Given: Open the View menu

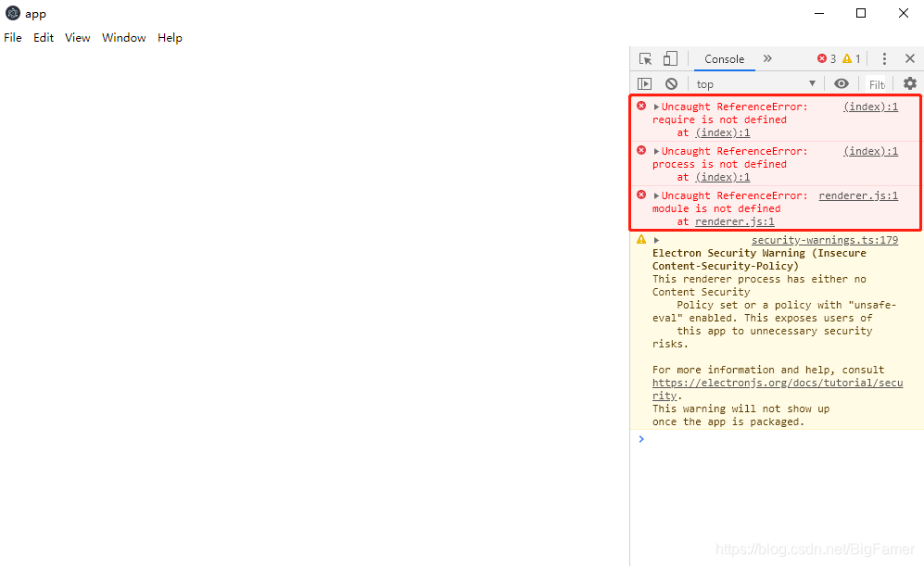Looking at the screenshot, I should click(77, 38).
